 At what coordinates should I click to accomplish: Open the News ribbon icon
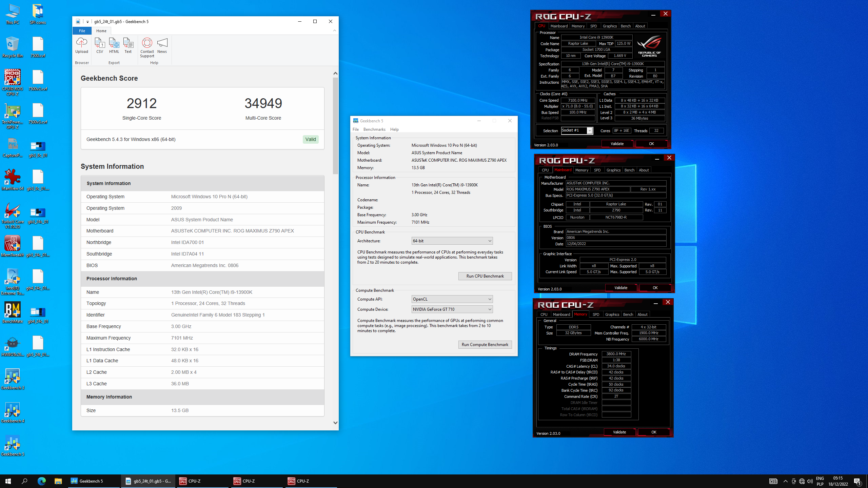(162, 45)
